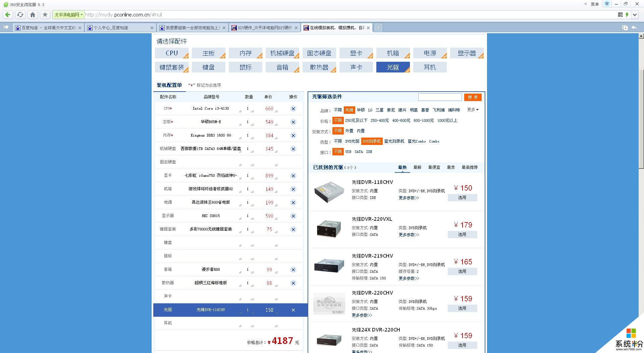Close the 个人中心_百度知道 tab
Image resolution: width=644 pixels, height=353 pixels.
tap(152, 28)
